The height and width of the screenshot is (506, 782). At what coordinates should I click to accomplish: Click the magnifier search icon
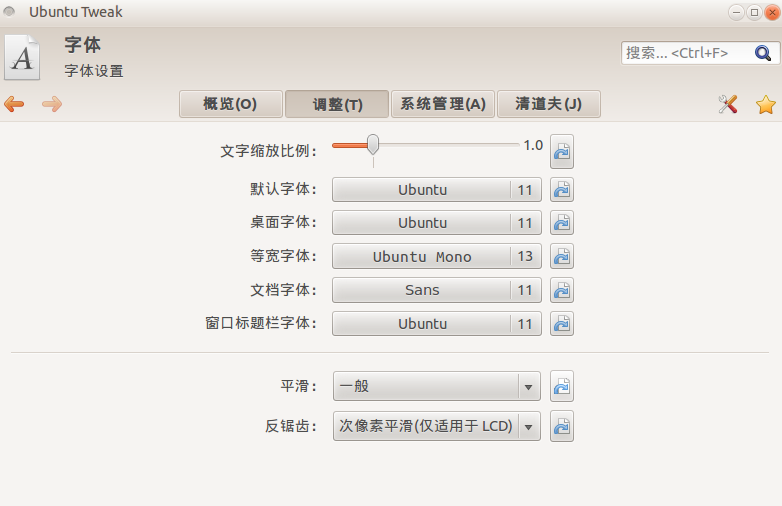point(763,53)
